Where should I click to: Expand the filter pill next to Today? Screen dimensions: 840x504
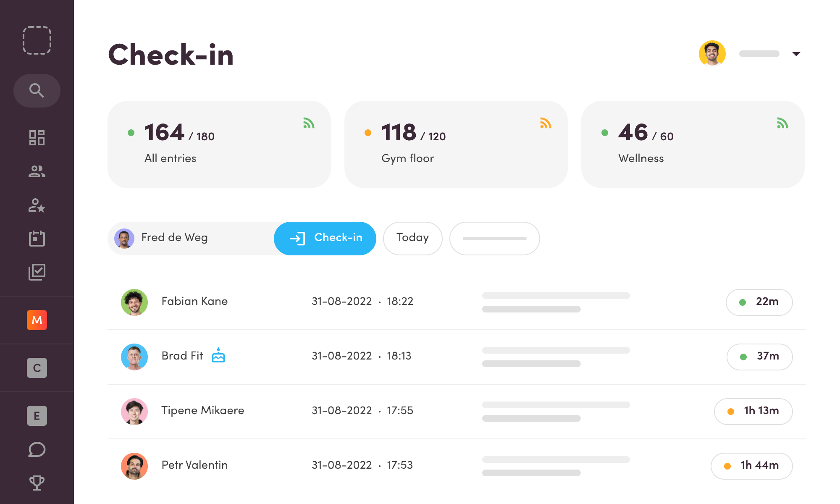(x=494, y=238)
